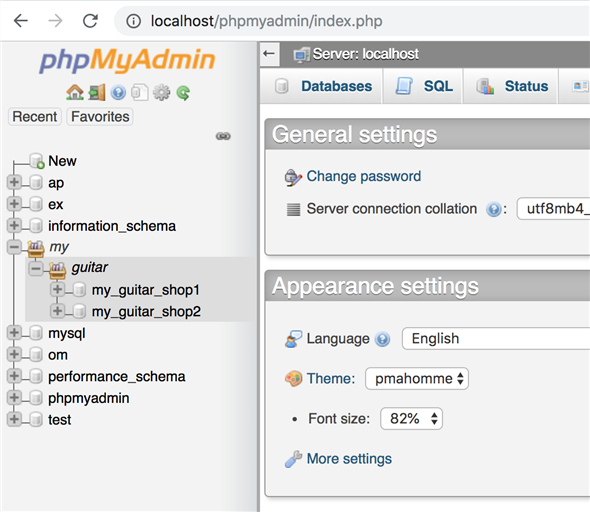
Task: Click the Change password link
Action: [x=363, y=176]
